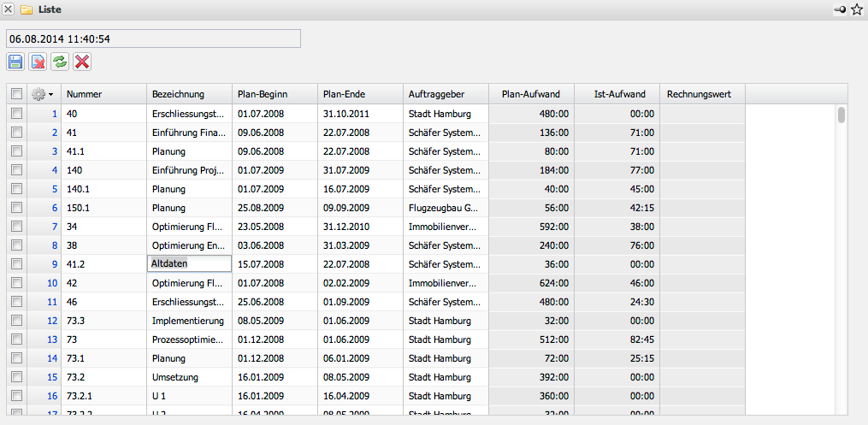Toggle the select-all checkbox in table header
868x425 pixels.
16,94
